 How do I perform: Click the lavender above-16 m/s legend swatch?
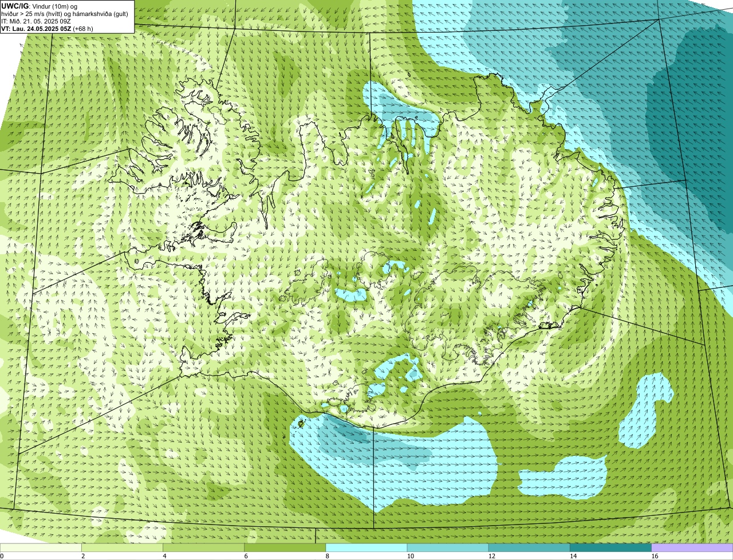click(692, 547)
